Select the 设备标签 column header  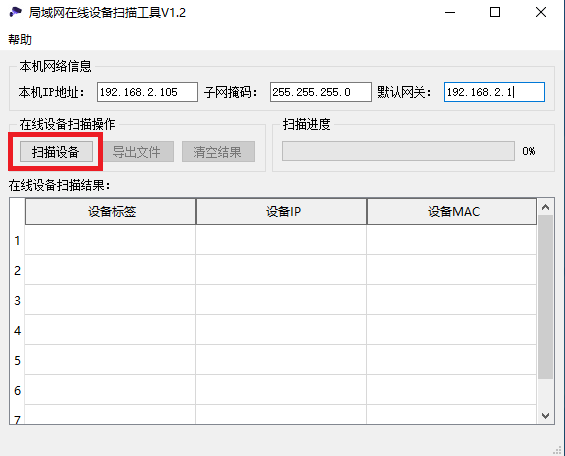pos(111,211)
